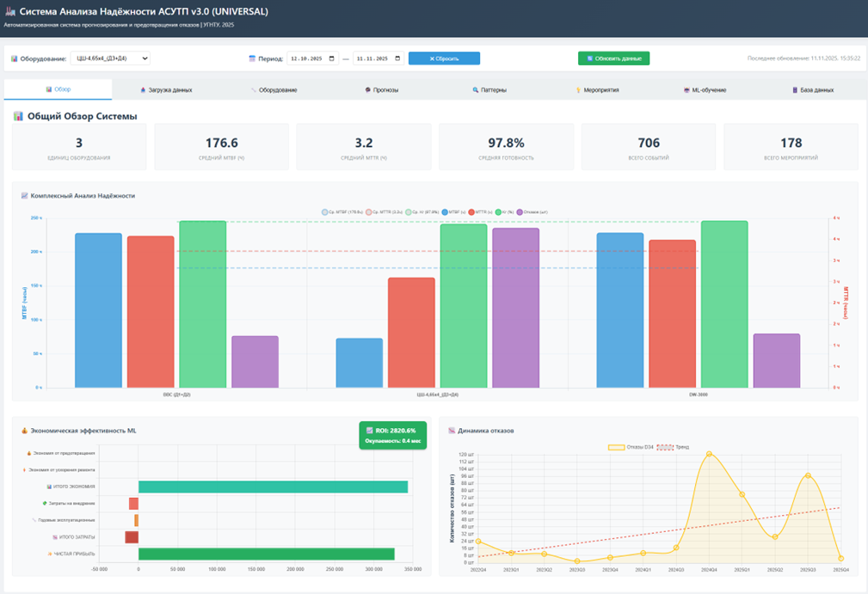868x594 pixels.
Task: Click the green Обновить данные button
Action: point(613,58)
